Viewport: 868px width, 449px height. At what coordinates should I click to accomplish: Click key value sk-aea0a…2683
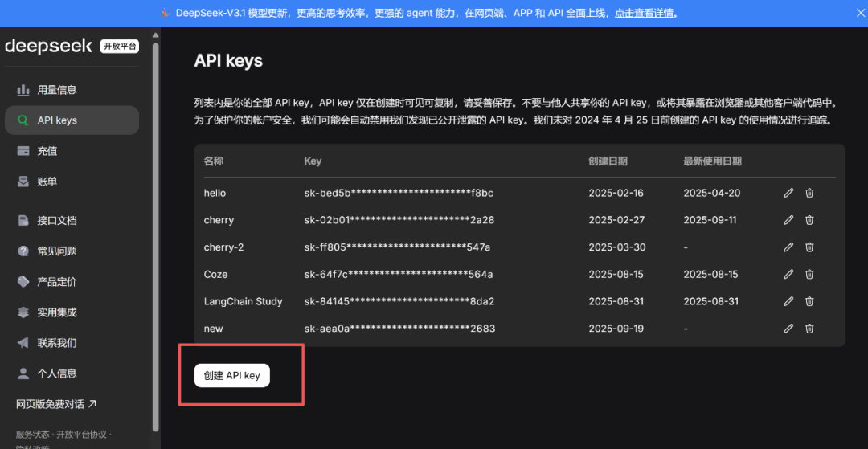[x=399, y=329]
